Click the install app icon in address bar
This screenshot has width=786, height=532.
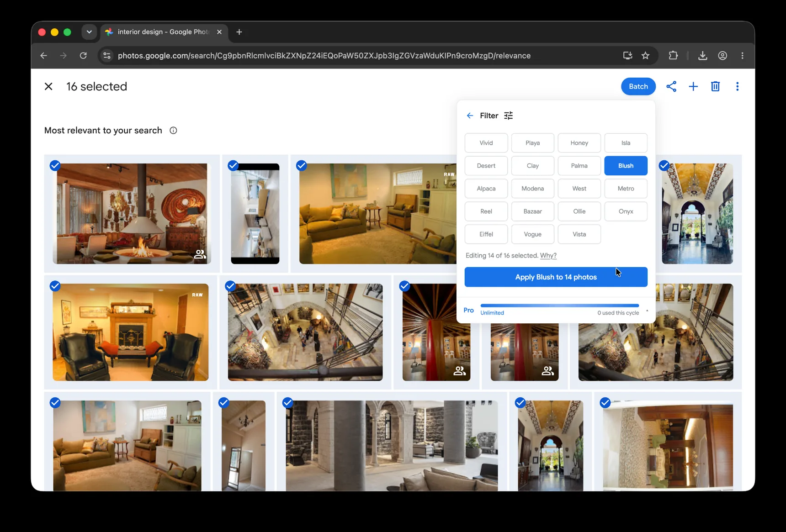(x=627, y=56)
